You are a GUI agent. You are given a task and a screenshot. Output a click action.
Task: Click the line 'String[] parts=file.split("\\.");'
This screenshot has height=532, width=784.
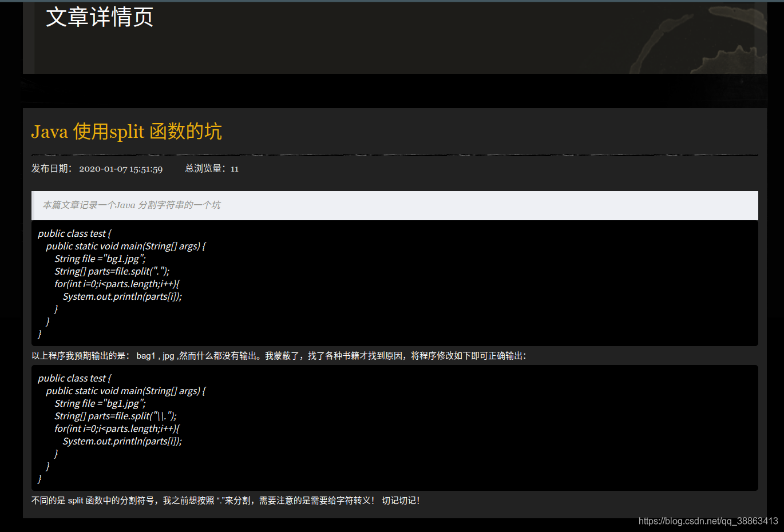(116, 416)
